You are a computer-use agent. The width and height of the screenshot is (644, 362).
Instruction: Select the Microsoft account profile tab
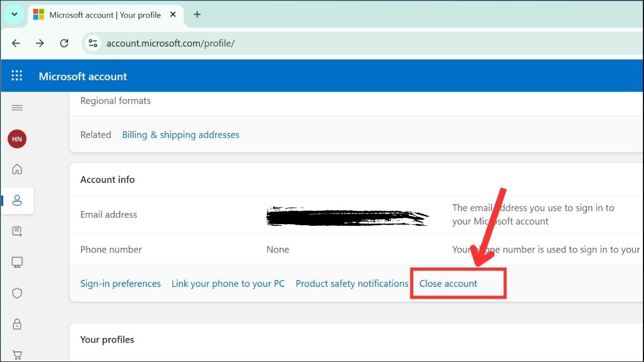(105, 15)
